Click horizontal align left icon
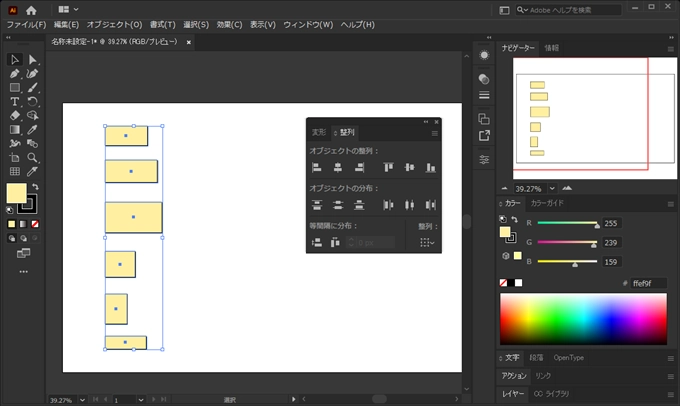 pyautogui.click(x=317, y=167)
